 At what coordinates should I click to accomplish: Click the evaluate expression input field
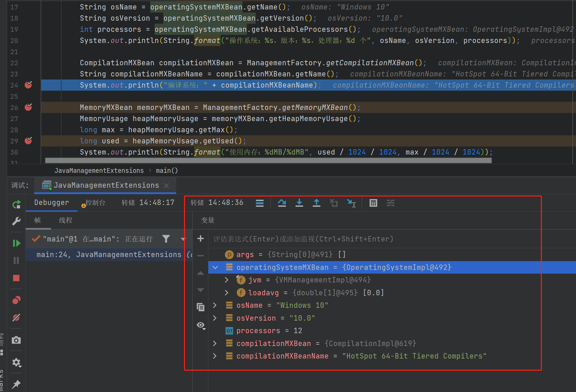coord(304,239)
